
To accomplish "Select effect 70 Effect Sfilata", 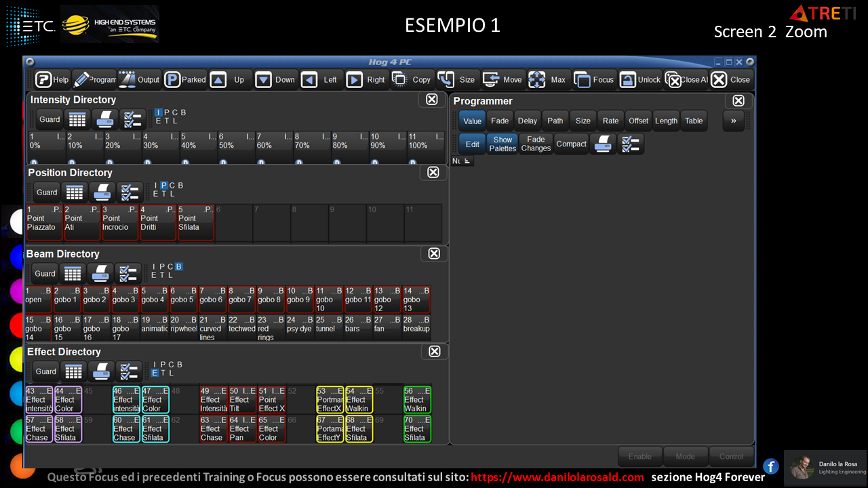I will coord(417,429).
